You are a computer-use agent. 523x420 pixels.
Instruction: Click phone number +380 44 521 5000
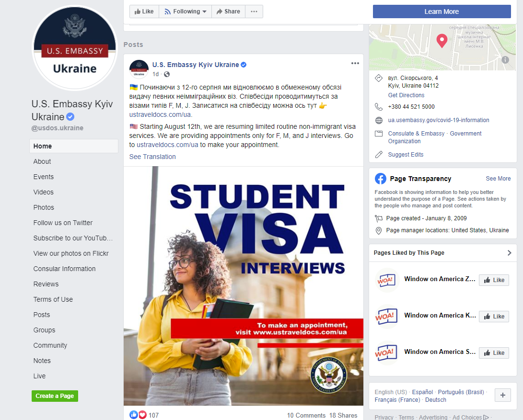(411, 107)
